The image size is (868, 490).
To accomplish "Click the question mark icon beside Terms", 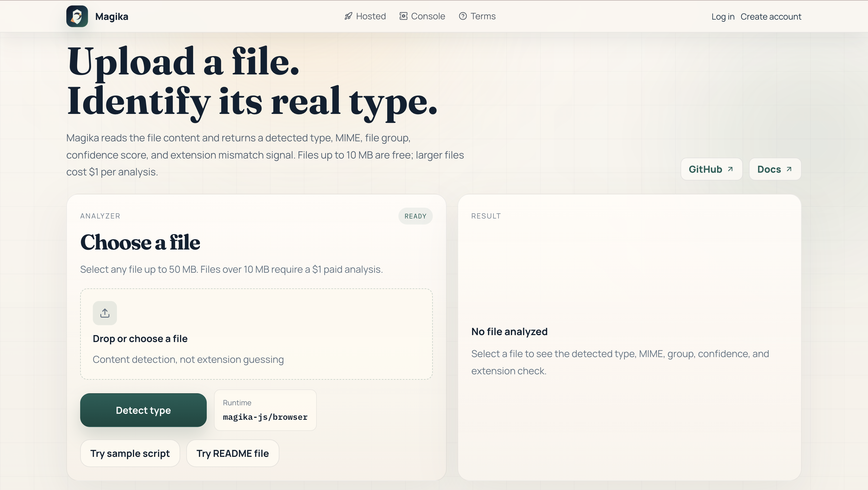I will pos(463,16).
